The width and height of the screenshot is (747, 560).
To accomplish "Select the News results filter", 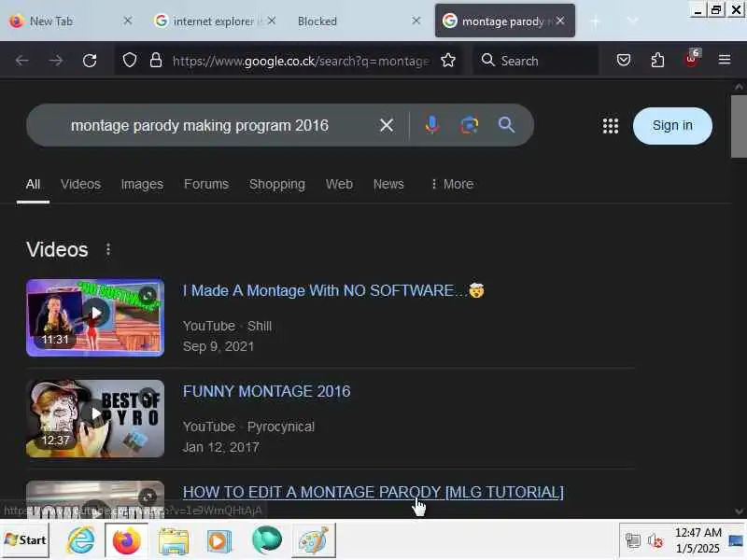I will [388, 184].
